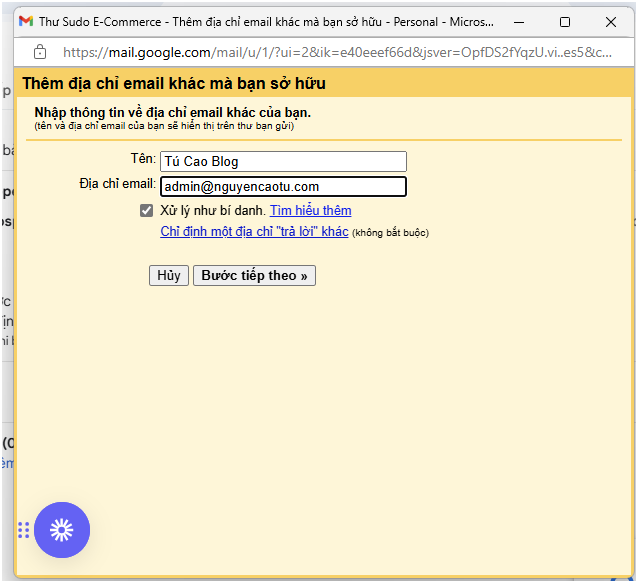Open the purple floating assistant button
The width and height of the screenshot is (638, 583).
point(62,530)
